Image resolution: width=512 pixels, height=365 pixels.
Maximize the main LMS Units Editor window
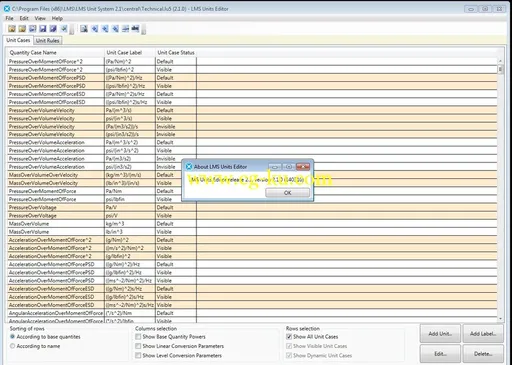tap(485, 9)
